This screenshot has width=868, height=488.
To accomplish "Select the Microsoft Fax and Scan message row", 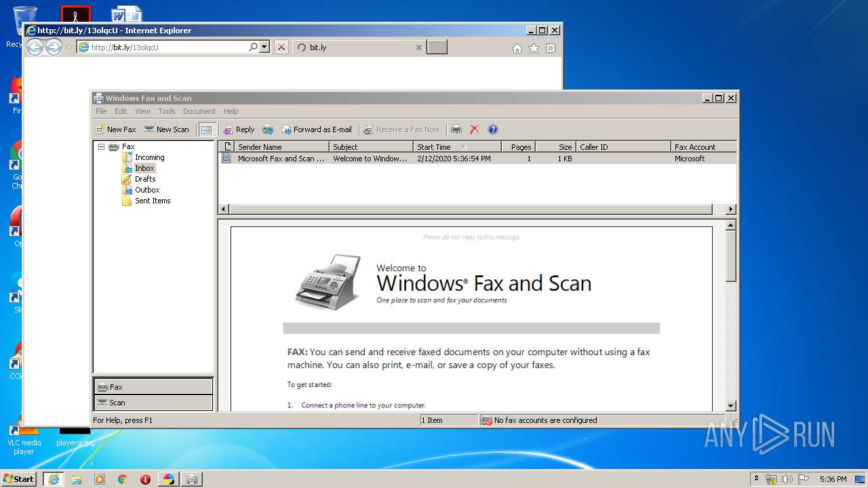I will coord(477,159).
